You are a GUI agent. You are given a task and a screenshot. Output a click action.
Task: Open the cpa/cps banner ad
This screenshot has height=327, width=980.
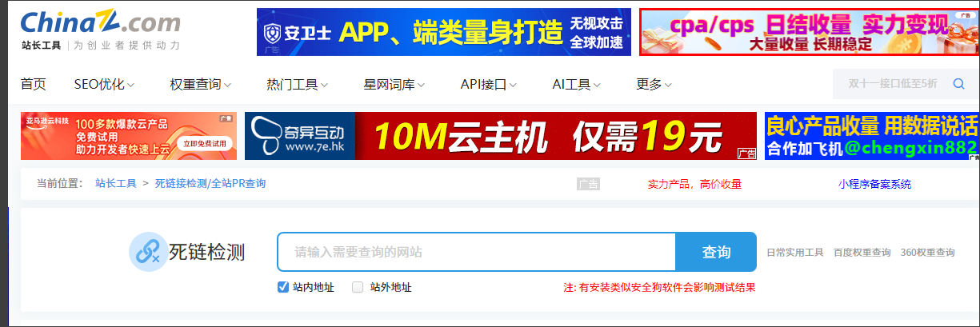coord(809,32)
